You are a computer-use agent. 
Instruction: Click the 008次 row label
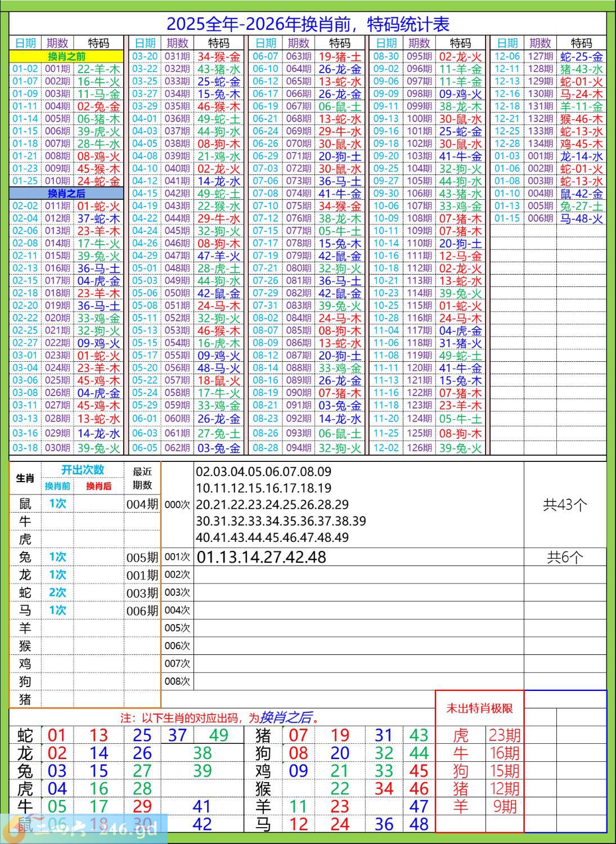177,681
